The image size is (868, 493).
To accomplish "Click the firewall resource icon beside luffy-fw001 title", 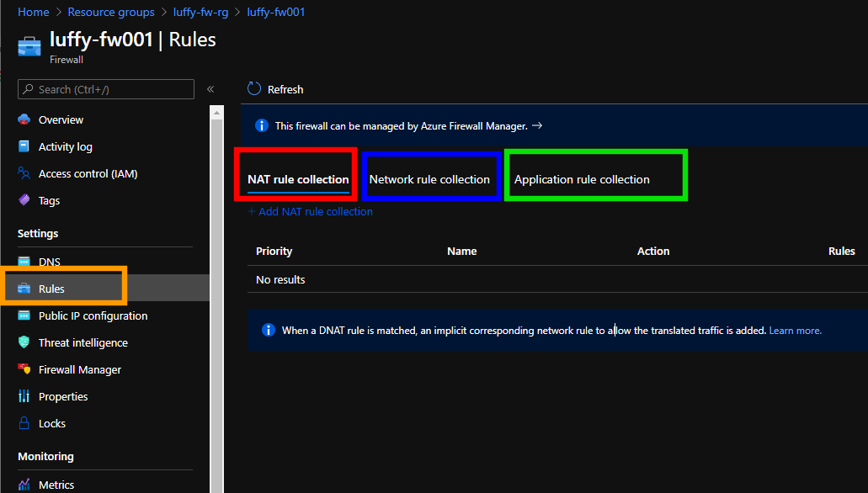I will click(29, 46).
